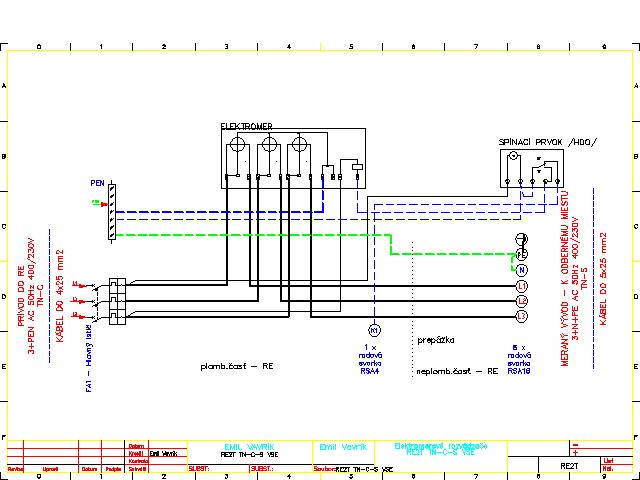Click the black 'Emil Vavrík' name next to Kreslil
The height and width of the screenshot is (480, 640).
(x=164, y=453)
